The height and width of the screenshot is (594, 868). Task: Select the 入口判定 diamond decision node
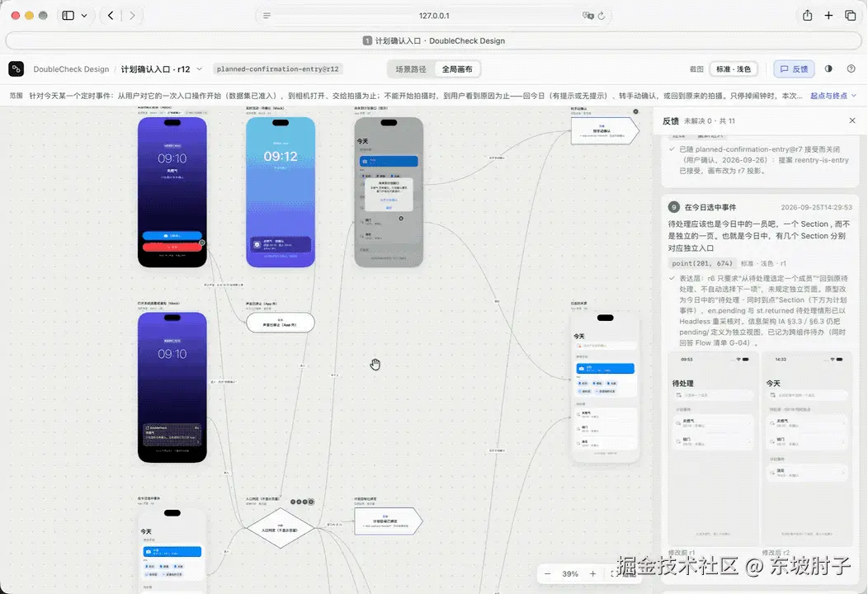point(280,528)
